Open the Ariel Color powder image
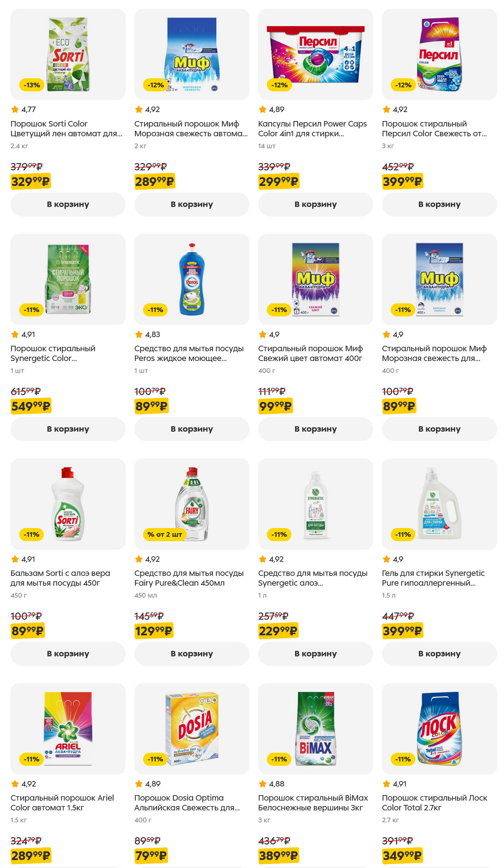This screenshot has width=504, height=868. 68,728
